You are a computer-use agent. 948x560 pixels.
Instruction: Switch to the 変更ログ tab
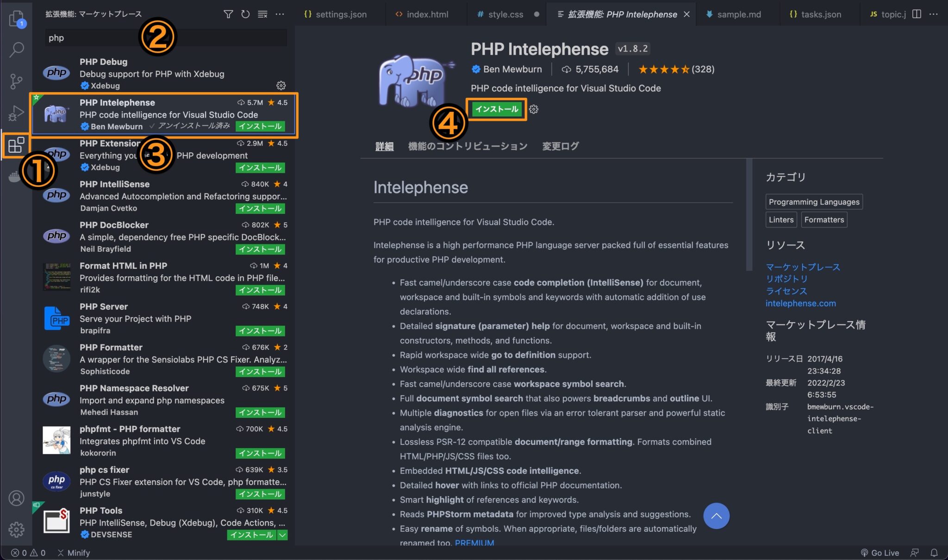pos(560,146)
